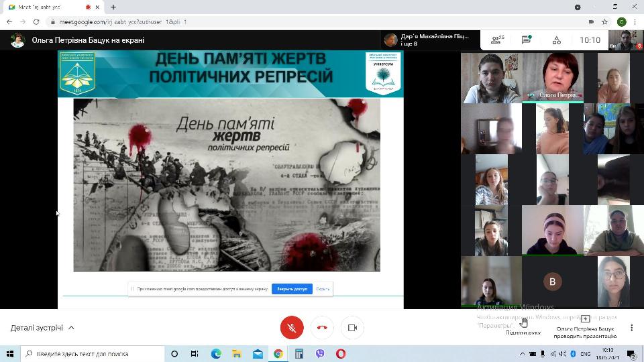Open the taskbar clock and date

pyautogui.click(x=608, y=354)
